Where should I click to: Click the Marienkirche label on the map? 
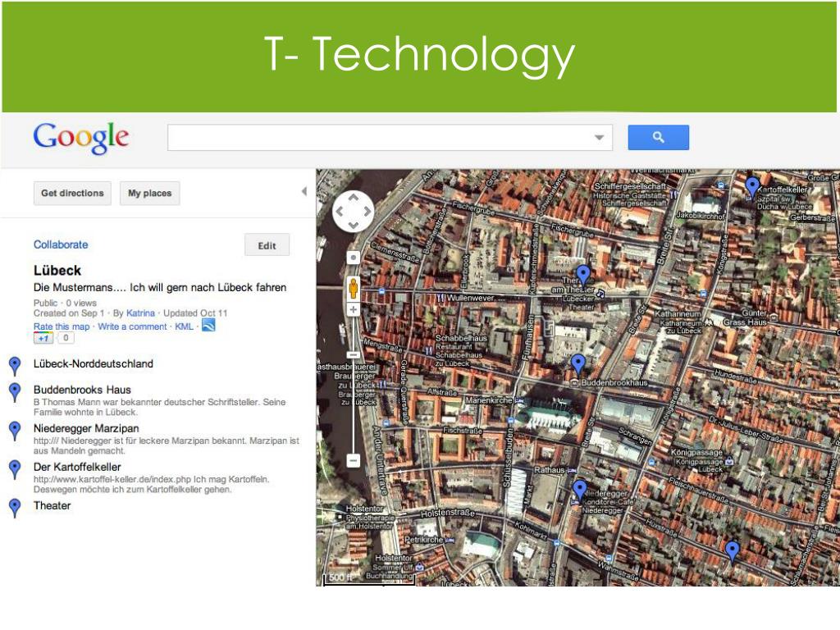(x=489, y=400)
